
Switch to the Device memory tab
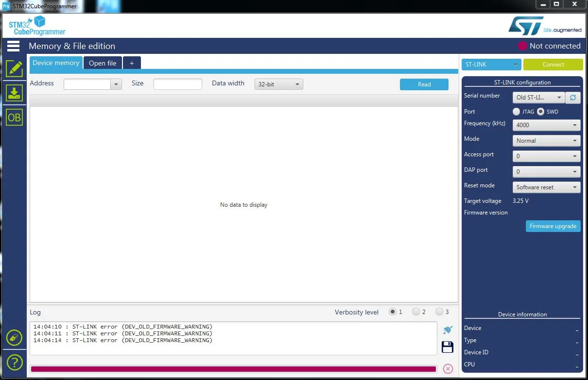56,63
